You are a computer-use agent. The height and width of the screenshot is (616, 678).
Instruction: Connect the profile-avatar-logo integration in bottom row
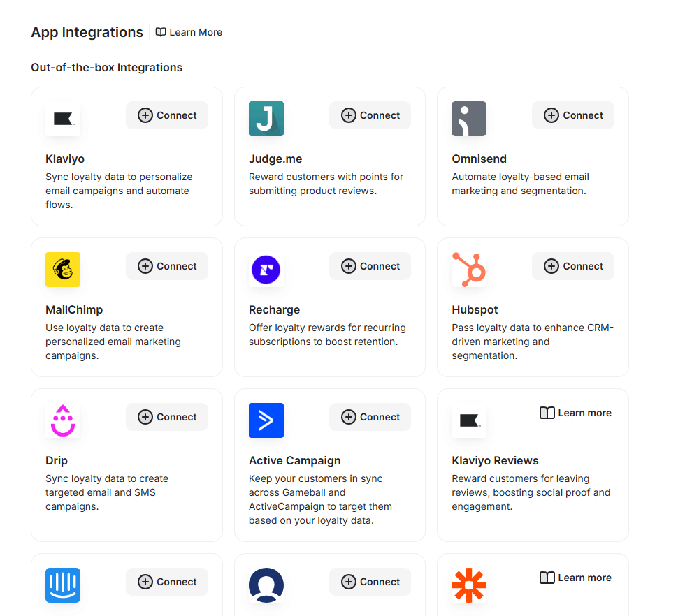tap(370, 582)
